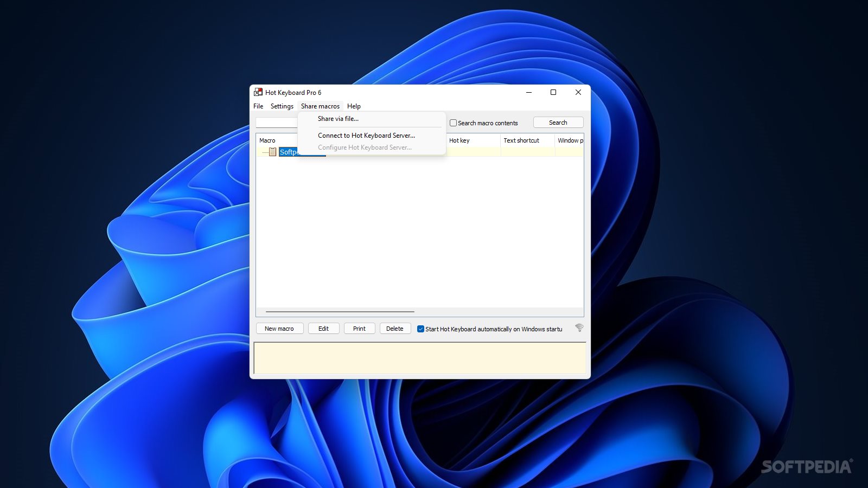The height and width of the screenshot is (488, 868).
Task: Open the Help menu
Action: click(354, 106)
